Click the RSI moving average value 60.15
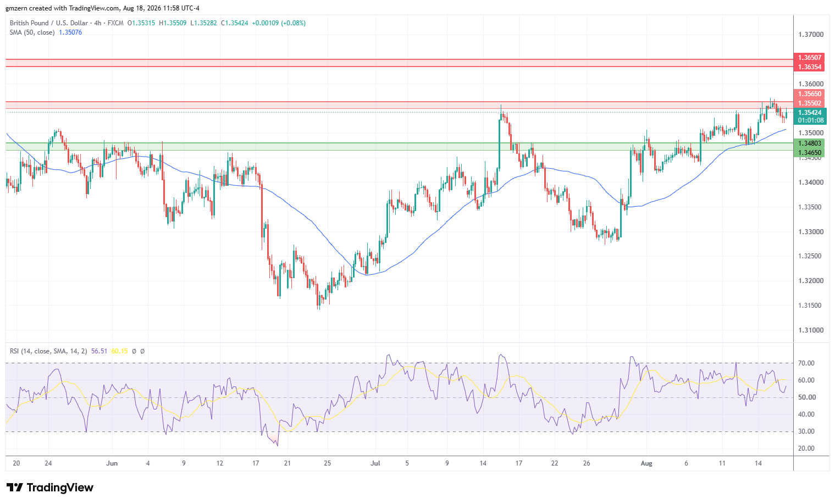 click(119, 351)
